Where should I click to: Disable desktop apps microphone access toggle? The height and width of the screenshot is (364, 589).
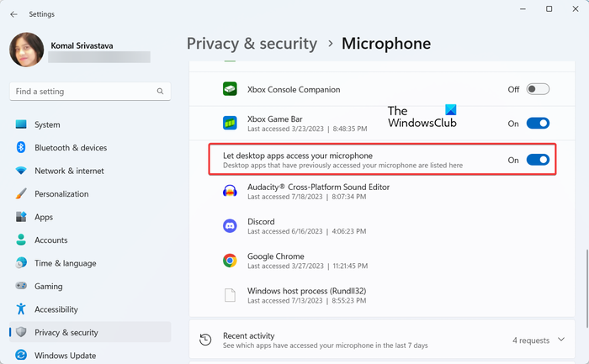[x=538, y=160]
